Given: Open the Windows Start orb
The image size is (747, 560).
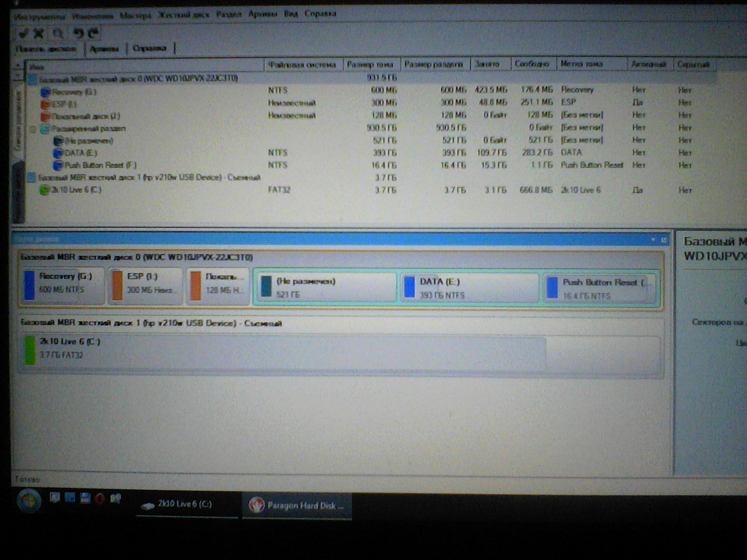Looking at the screenshot, I should 28,501.
